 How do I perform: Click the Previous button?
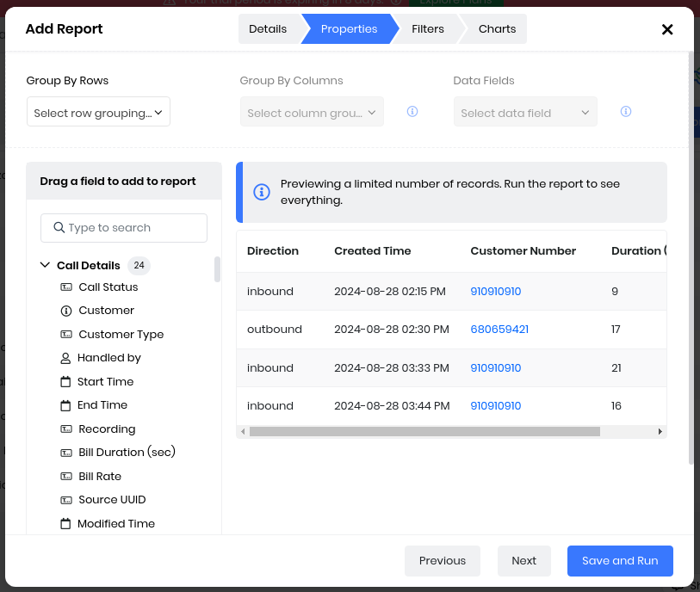point(443,561)
